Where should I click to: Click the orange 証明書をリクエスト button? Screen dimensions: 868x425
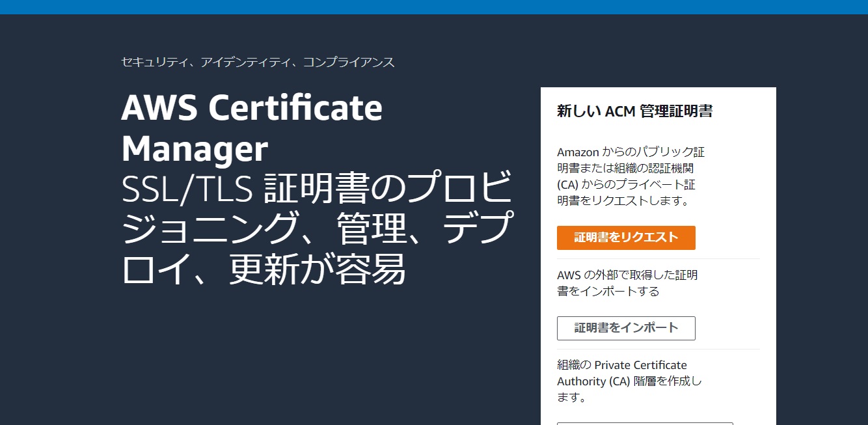626,238
